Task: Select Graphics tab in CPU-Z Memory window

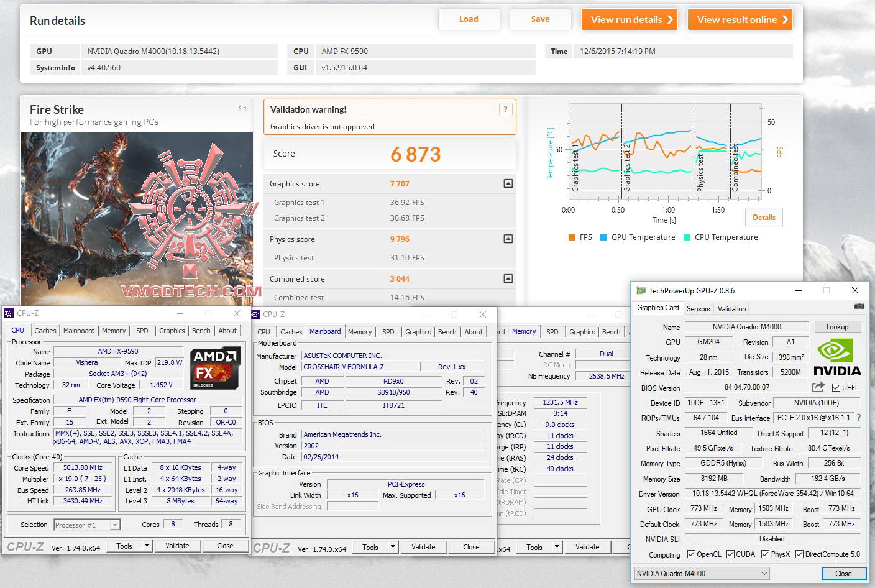Action: [x=582, y=332]
